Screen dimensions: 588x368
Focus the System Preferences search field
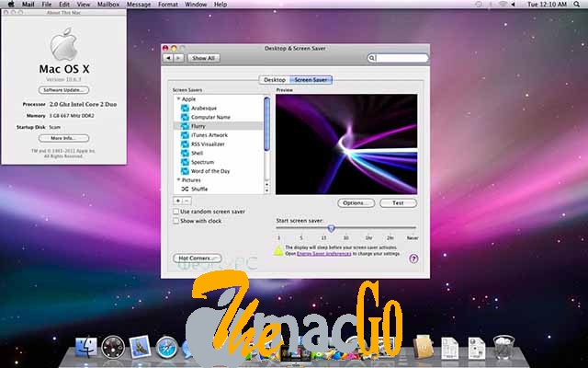[398, 58]
